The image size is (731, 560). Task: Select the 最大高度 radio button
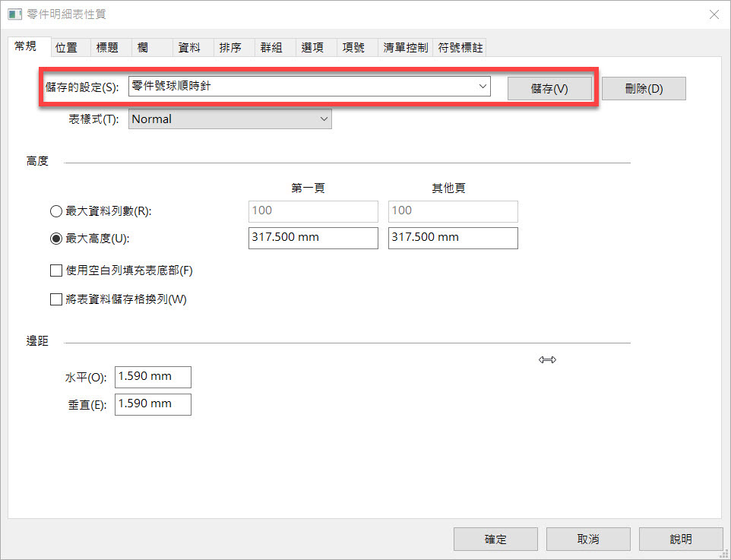point(55,238)
